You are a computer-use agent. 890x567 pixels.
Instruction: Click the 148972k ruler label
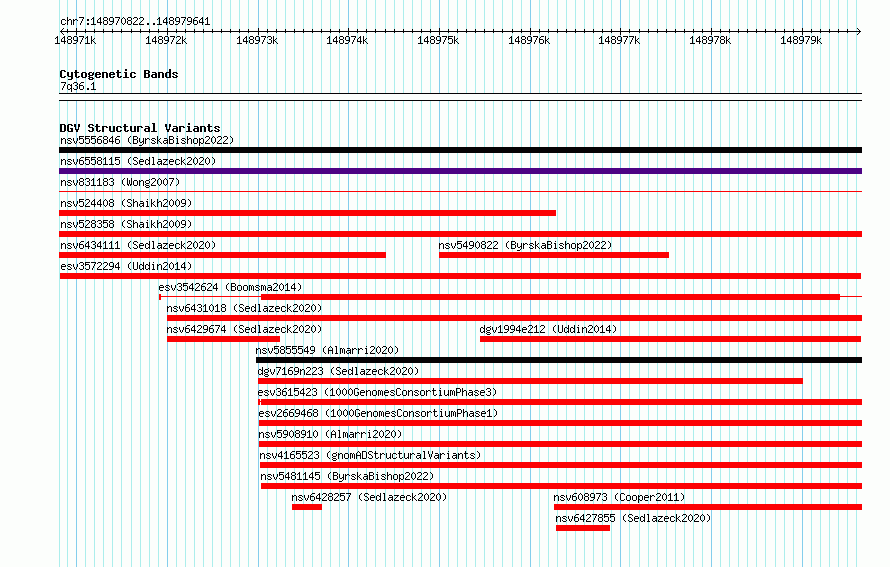click(x=166, y=40)
